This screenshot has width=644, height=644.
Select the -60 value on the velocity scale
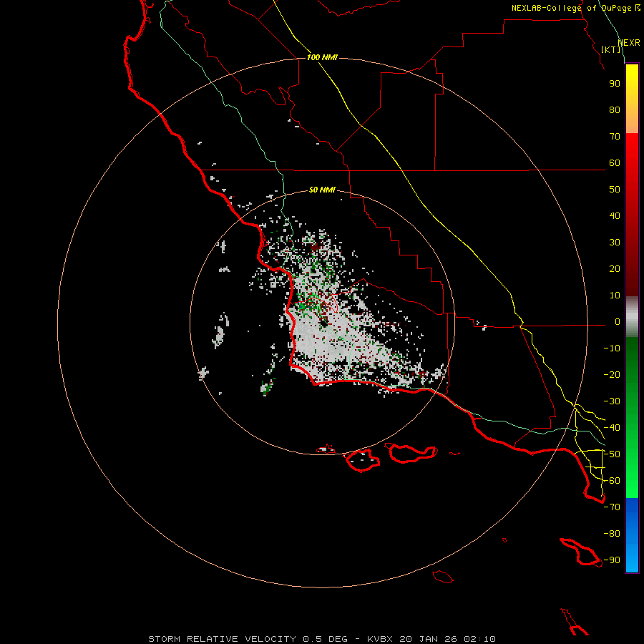click(612, 481)
